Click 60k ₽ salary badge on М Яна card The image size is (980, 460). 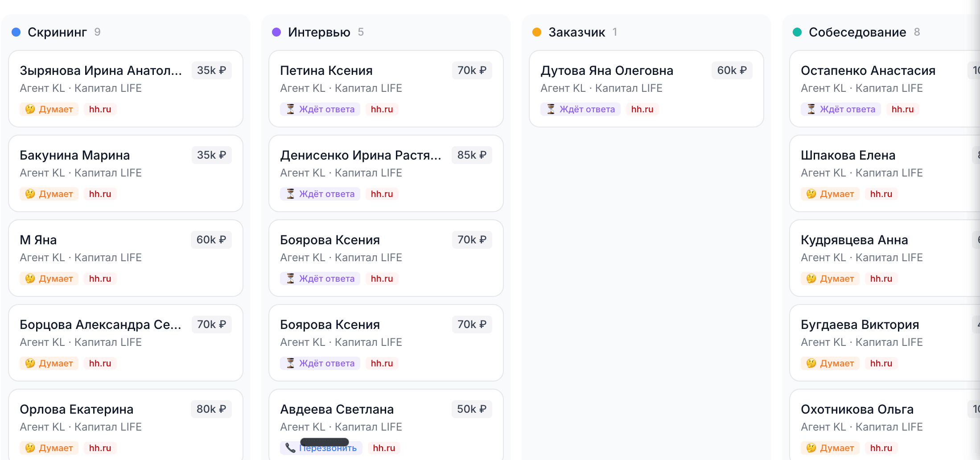pyautogui.click(x=211, y=240)
